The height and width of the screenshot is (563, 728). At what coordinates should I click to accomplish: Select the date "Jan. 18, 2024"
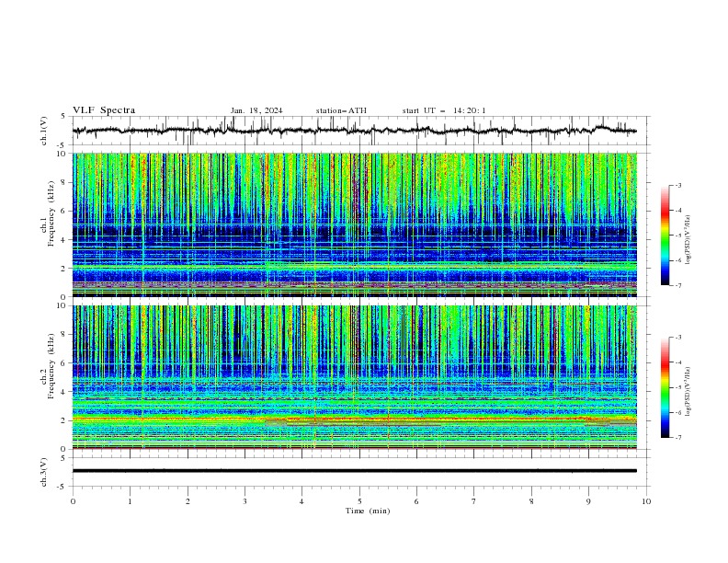(x=256, y=110)
